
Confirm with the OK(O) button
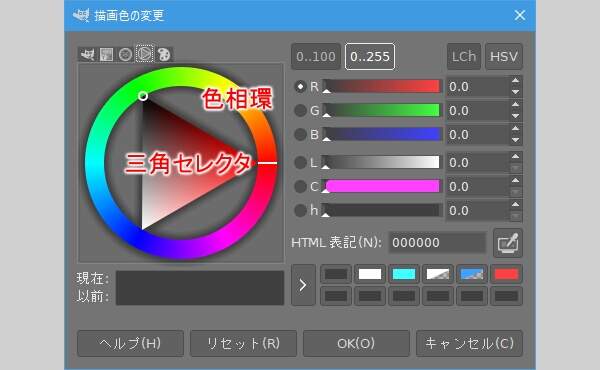point(356,344)
